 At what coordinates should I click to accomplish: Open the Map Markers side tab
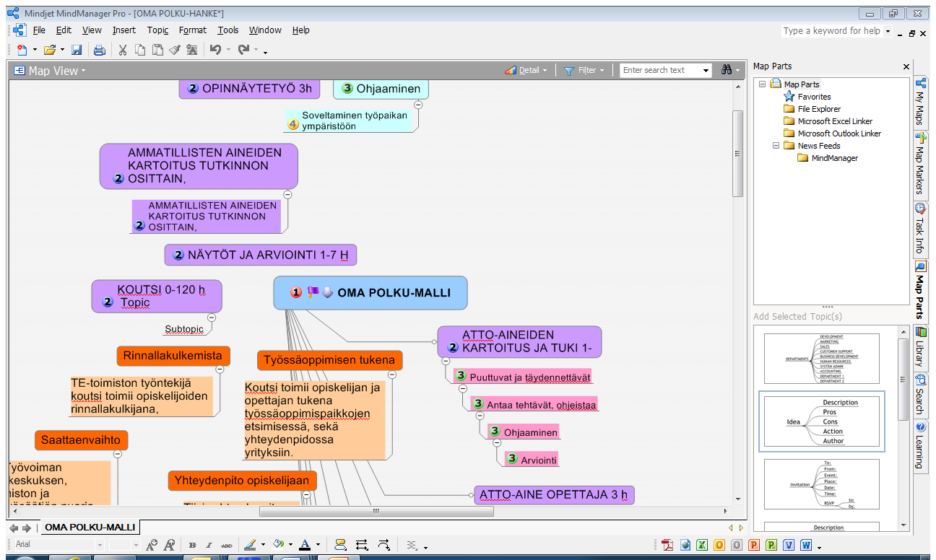[x=920, y=165]
